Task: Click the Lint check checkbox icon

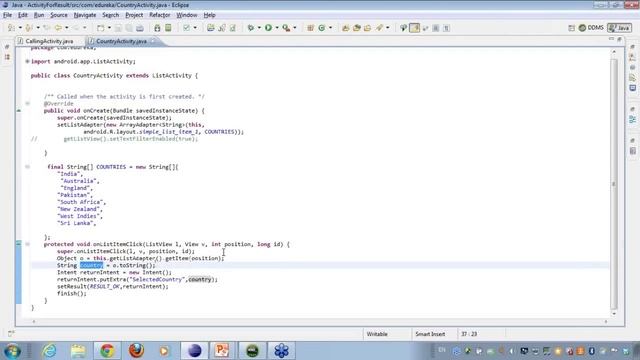Action: (x=187, y=28)
